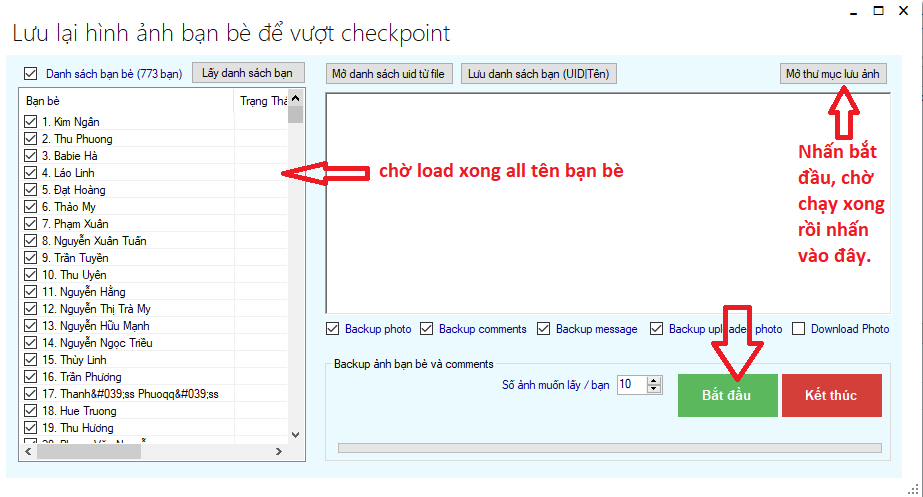Image resolution: width=923 pixels, height=497 pixels.
Task: Enable Download Photo checkbox
Action: [x=798, y=329]
